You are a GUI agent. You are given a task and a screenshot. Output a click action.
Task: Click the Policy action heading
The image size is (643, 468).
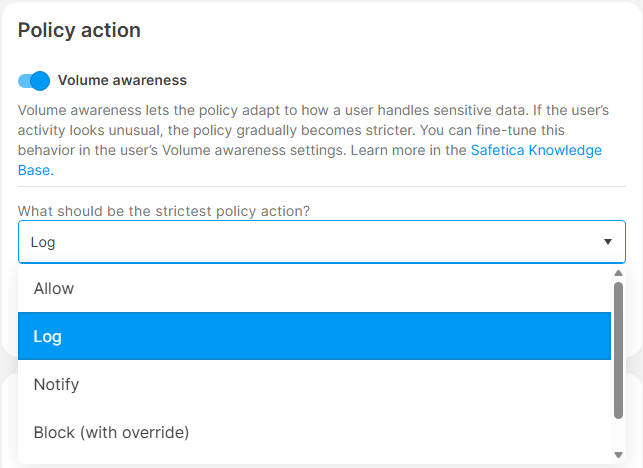[79, 30]
